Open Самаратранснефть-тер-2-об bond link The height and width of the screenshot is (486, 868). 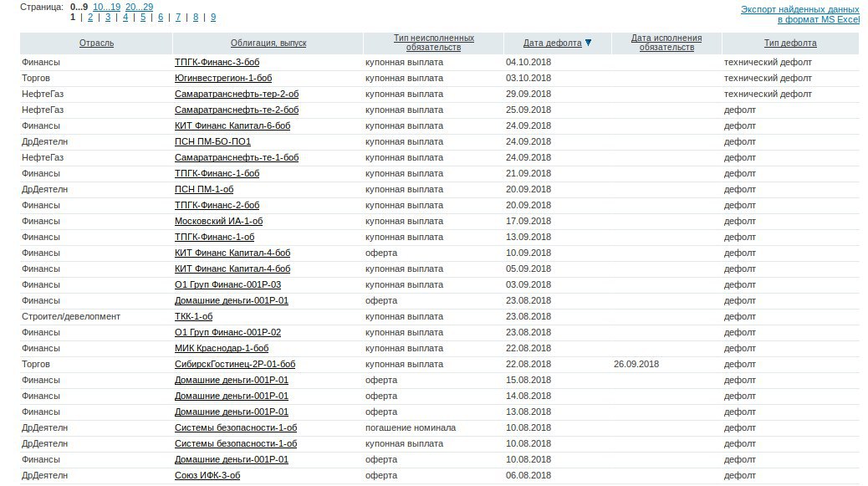[x=237, y=94]
